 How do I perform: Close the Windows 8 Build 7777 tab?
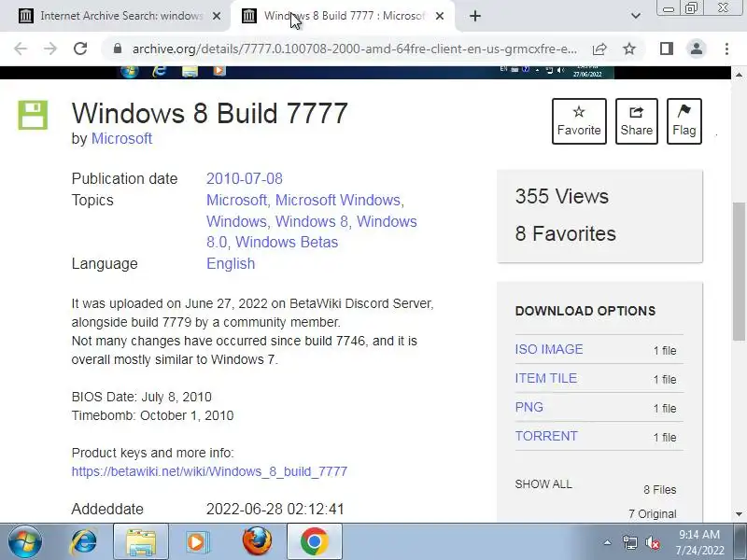(440, 16)
